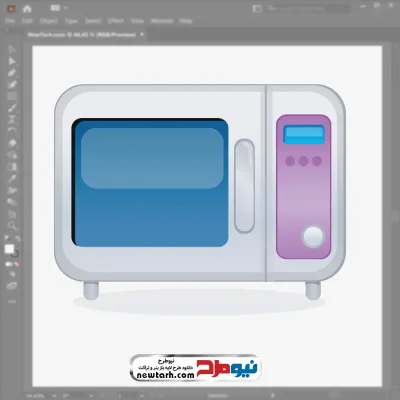Screen dimensions: 400x400
Task: Open the File menu
Action: [10, 21]
